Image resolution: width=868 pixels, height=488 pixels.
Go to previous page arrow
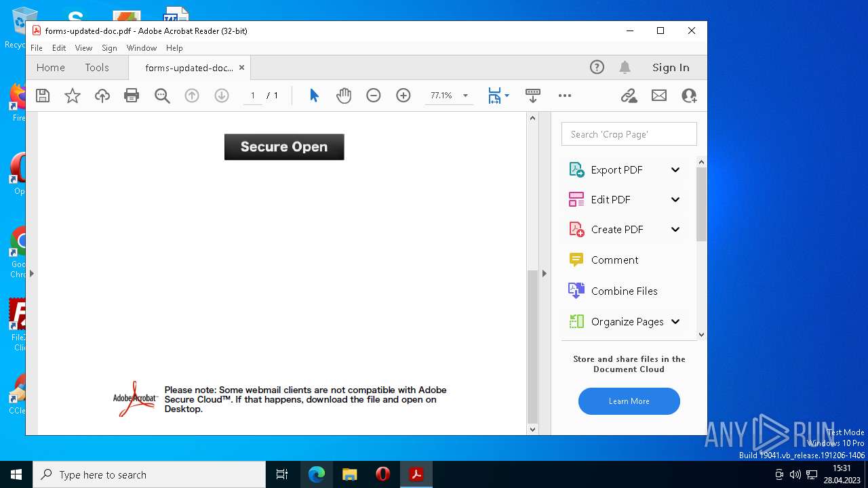pyautogui.click(x=192, y=96)
